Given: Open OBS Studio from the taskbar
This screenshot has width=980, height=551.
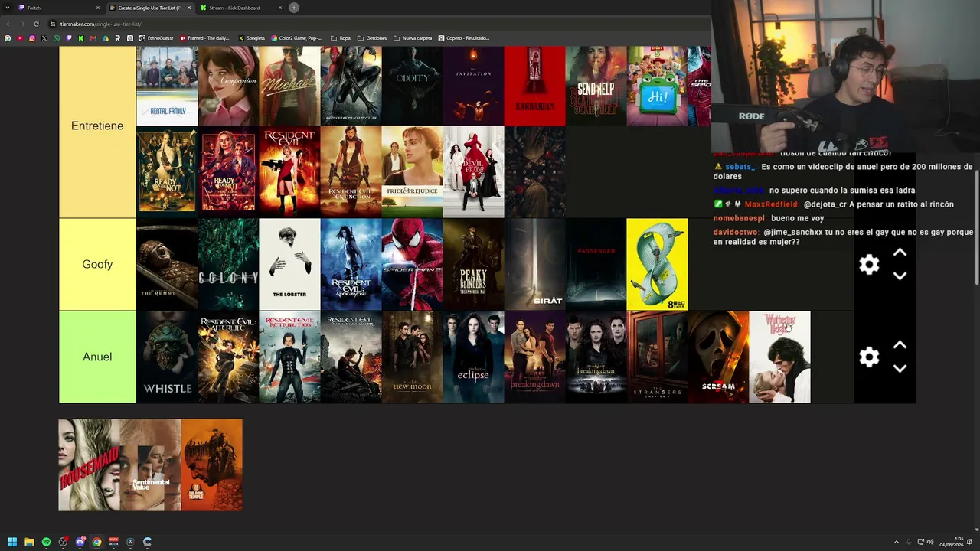Looking at the screenshot, I should point(63,542).
